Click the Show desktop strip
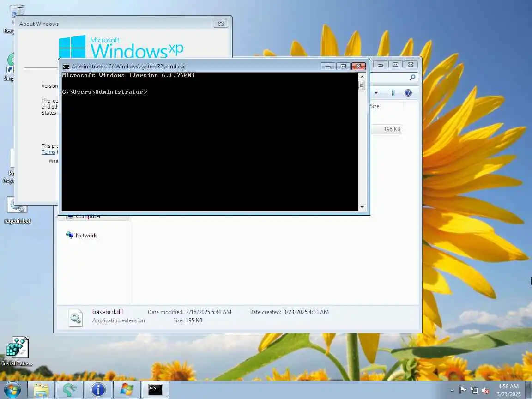Viewport: 532px width, 399px height. 529,390
